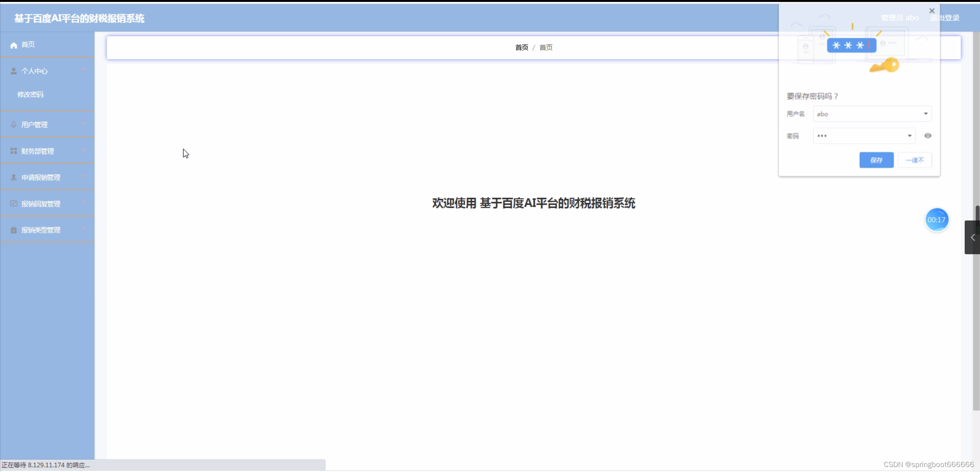Click bold 首页 breadcrumb link

click(521, 48)
